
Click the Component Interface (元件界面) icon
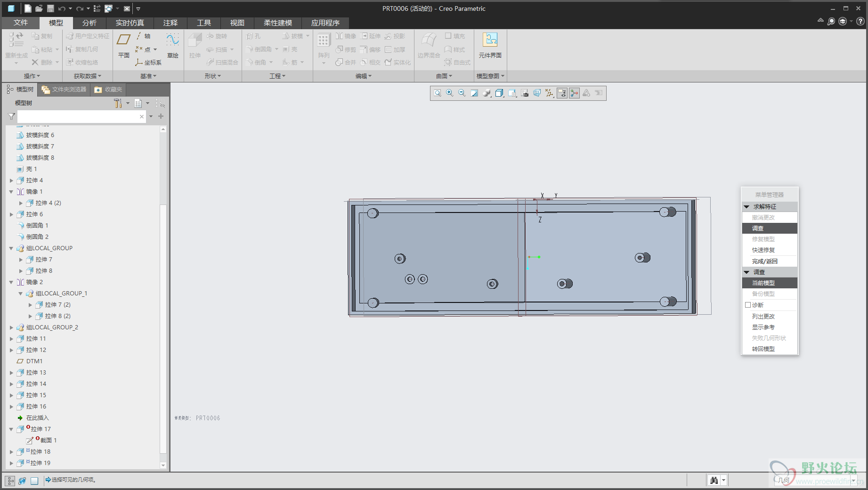pos(490,46)
